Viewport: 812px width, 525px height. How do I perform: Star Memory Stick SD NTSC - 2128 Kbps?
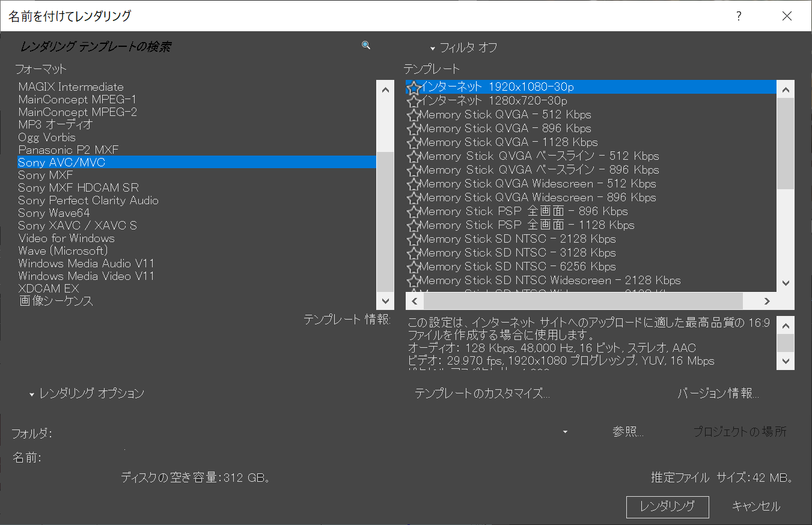(413, 240)
